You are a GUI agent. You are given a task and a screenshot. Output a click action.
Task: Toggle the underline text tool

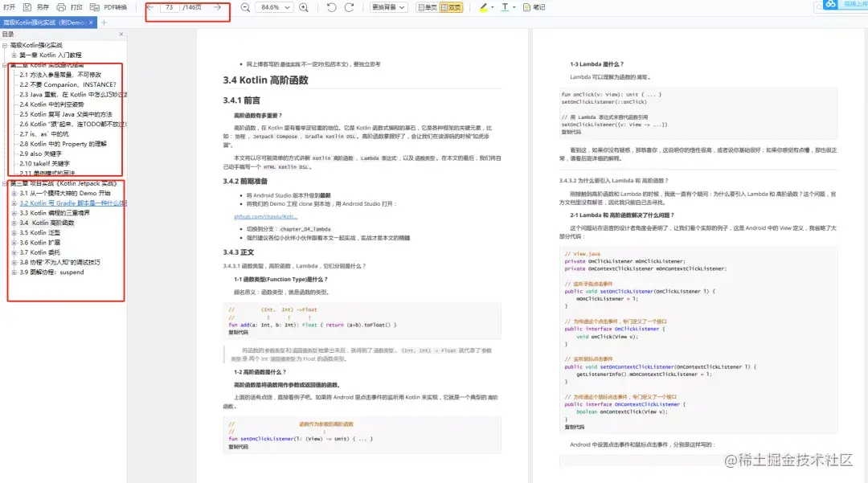point(506,6)
